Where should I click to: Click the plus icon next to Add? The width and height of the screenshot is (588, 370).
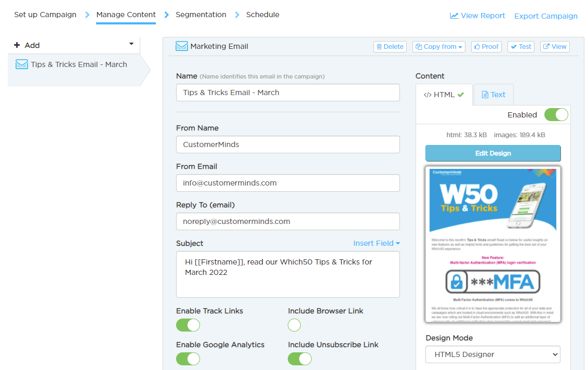tap(17, 45)
